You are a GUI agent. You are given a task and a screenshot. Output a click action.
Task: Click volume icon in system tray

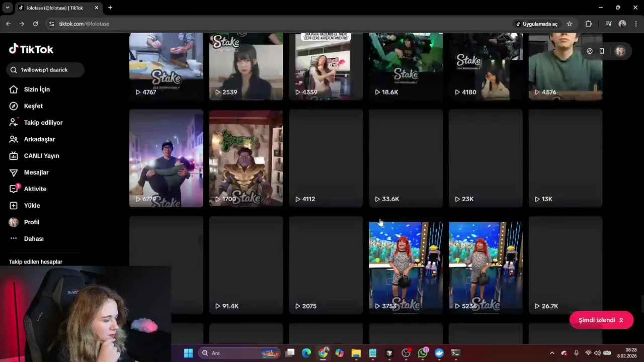point(597,353)
